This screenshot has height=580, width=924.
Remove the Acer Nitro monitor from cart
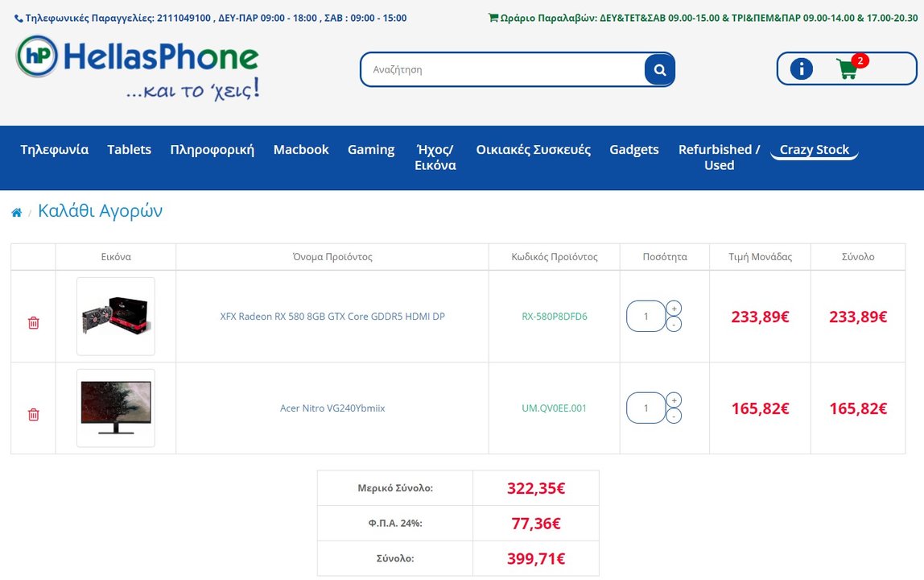pos(34,415)
